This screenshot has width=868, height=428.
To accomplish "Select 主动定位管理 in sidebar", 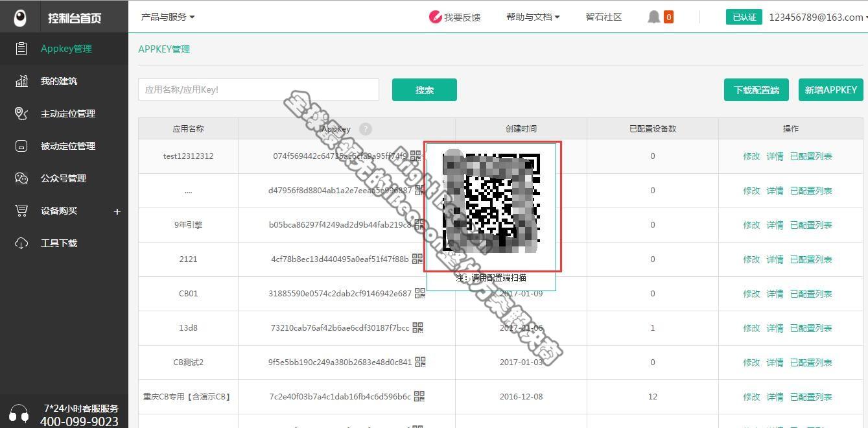I will 68,113.
